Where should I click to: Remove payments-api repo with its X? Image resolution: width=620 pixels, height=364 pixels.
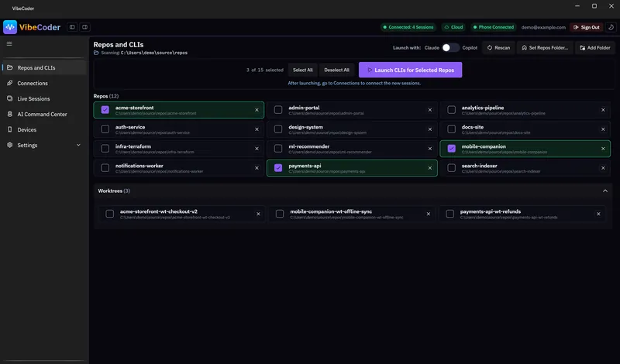point(430,168)
